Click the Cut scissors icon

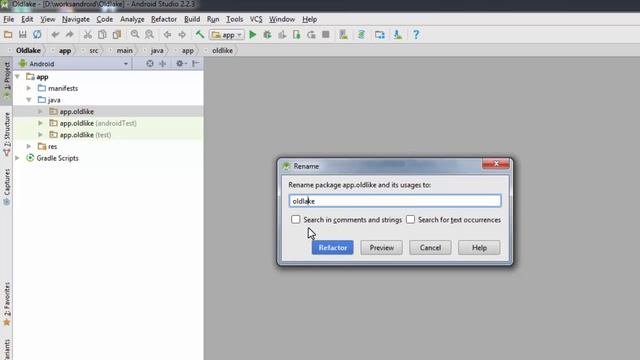coord(87,35)
